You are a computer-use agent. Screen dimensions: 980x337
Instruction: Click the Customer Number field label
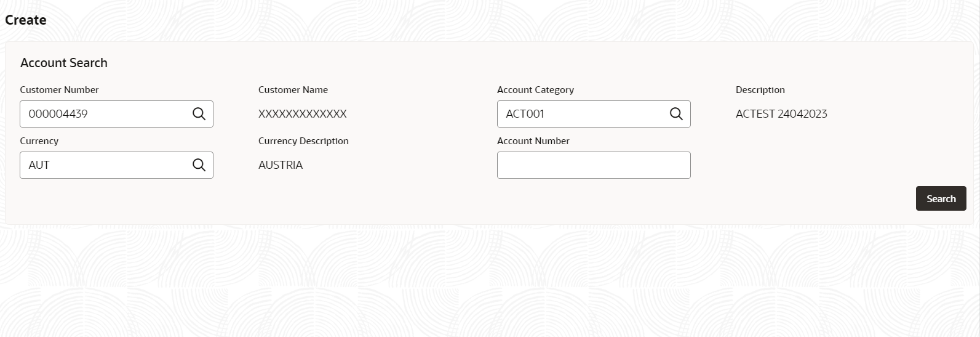[x=59, y=90]
